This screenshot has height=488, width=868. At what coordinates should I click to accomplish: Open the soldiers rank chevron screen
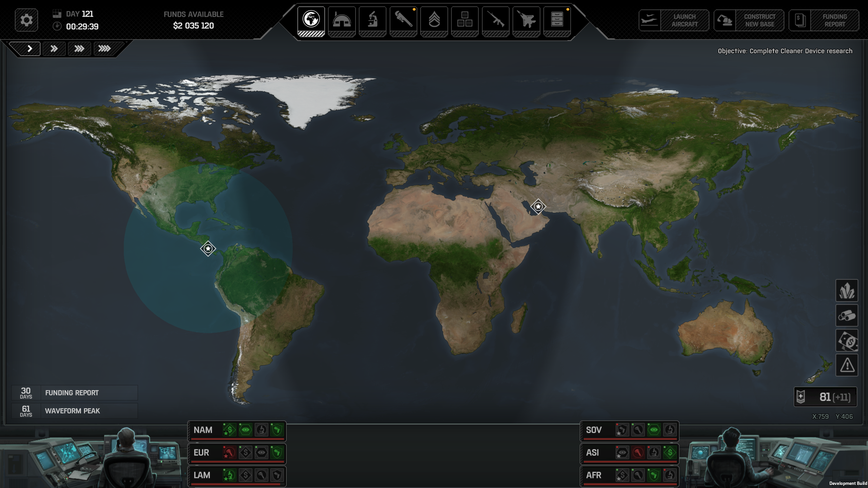pyautogui.click(x=434, y=20)
